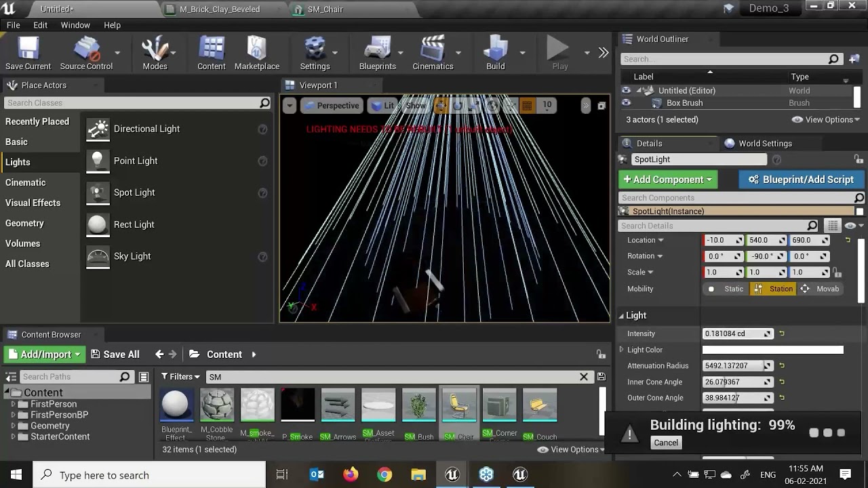
Task: Open the Edit menu
Action: (40, 25)
